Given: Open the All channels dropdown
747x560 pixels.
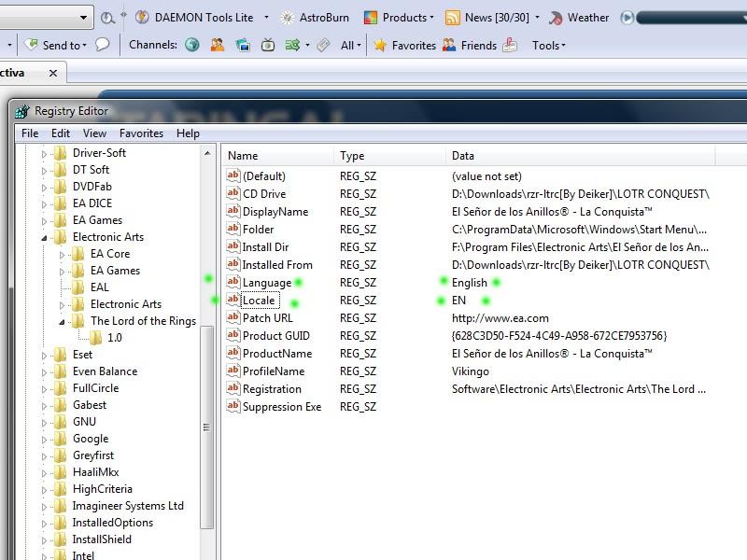Looking at the screenshot, I should [351, 45].
